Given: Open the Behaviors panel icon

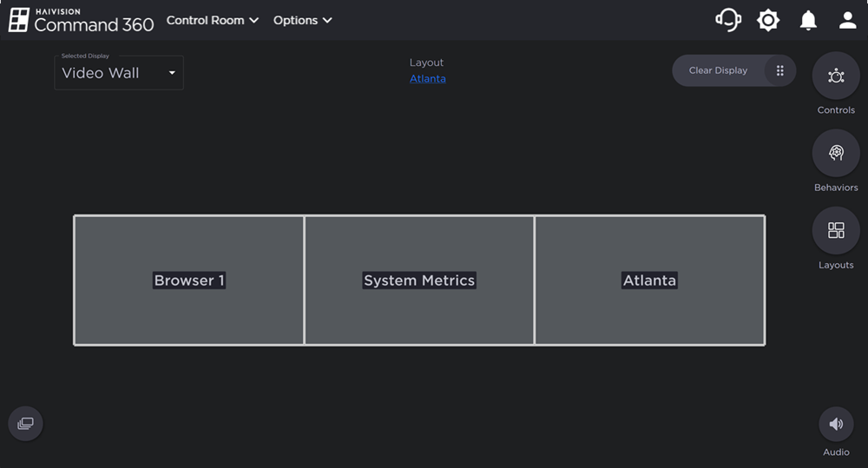Looking at the screenshot, I should click(x=836, y=153).
